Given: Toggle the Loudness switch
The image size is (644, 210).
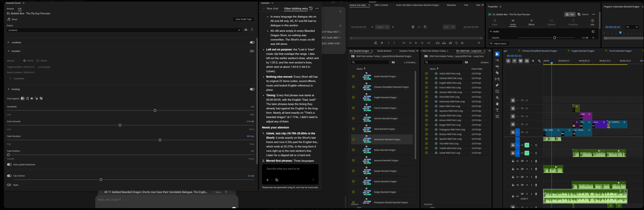Looking at the screenshot, I should pos(252,42).
